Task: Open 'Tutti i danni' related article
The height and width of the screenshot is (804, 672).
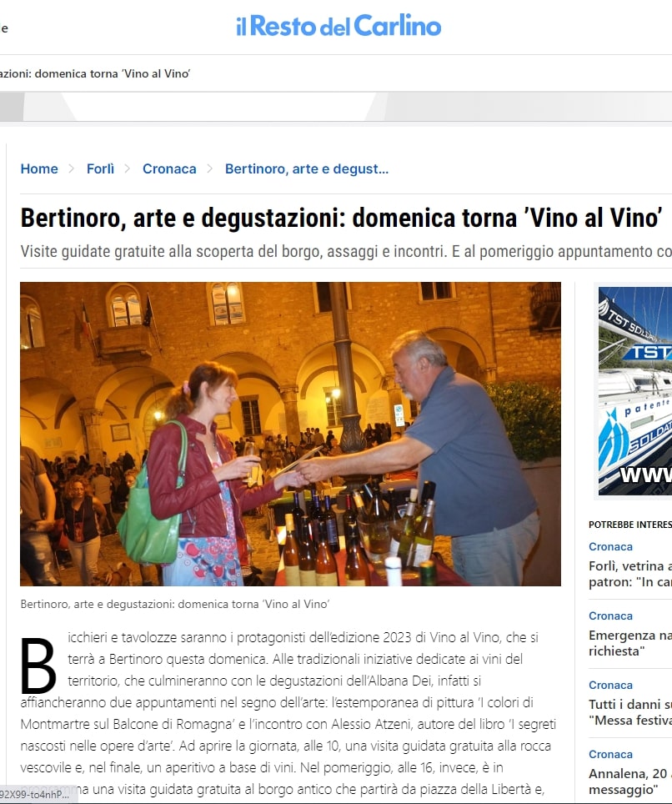Action: click(630, 712)
